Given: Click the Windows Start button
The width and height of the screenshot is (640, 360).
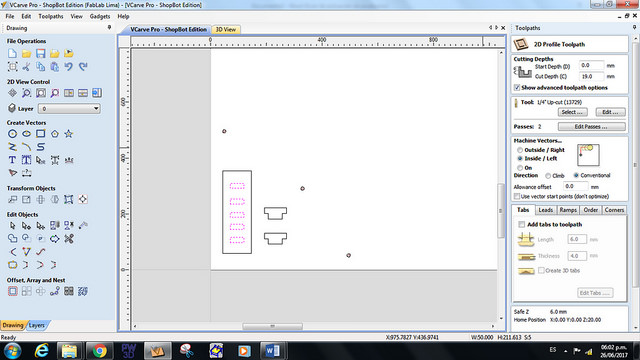Looking at the screenshot, I should pos(13,351).
